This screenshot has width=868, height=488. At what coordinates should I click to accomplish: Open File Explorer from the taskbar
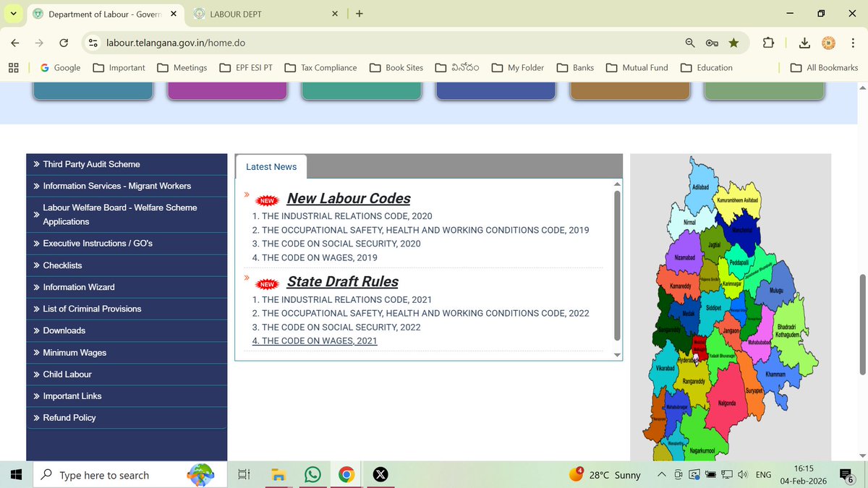[278, 475]
